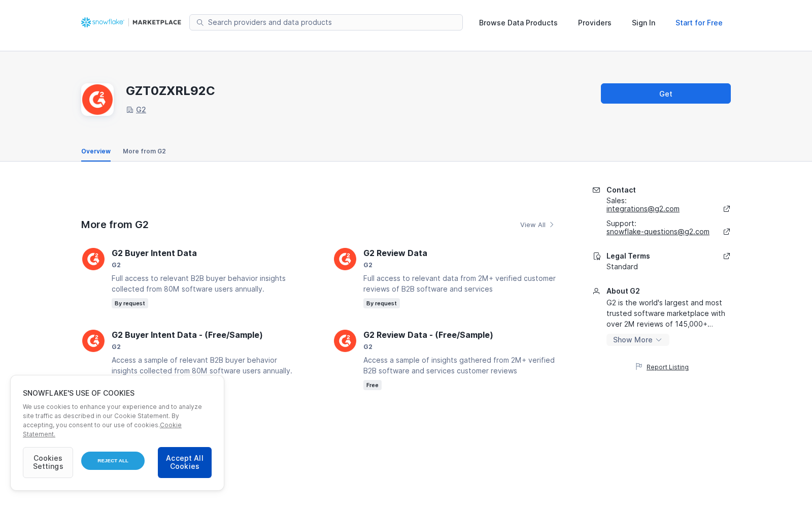Open G2 Buyer Intent Data - (Free/Sample) title
This screenshot has height=508, width=812.
pyautogui.click(x=187, y=335)
